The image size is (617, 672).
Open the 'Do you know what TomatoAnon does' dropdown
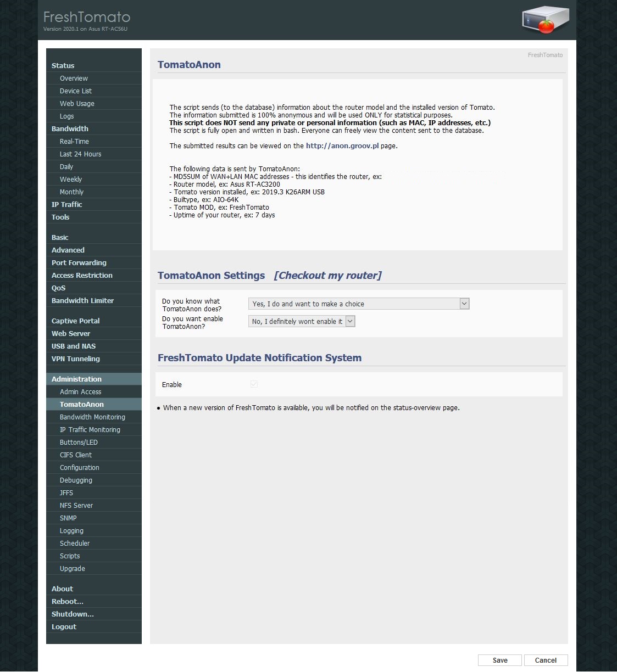click(x=359, y=304)
